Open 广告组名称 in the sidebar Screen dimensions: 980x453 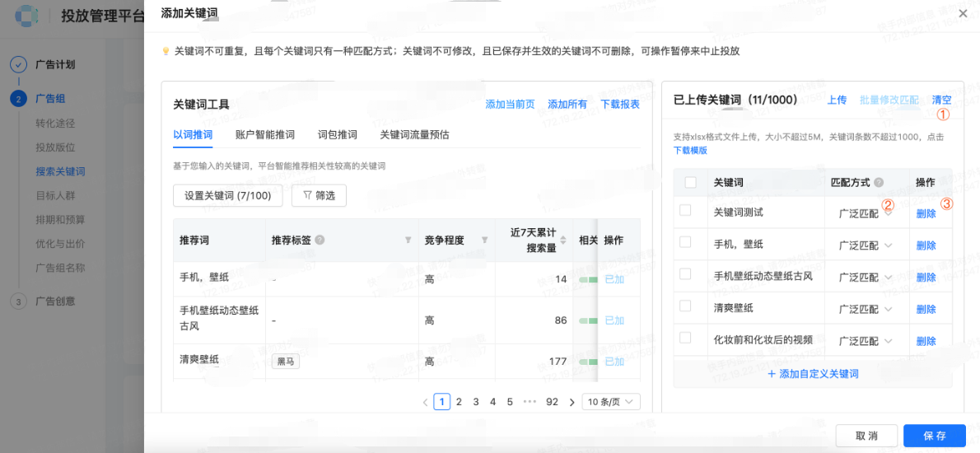pos(61,268)
